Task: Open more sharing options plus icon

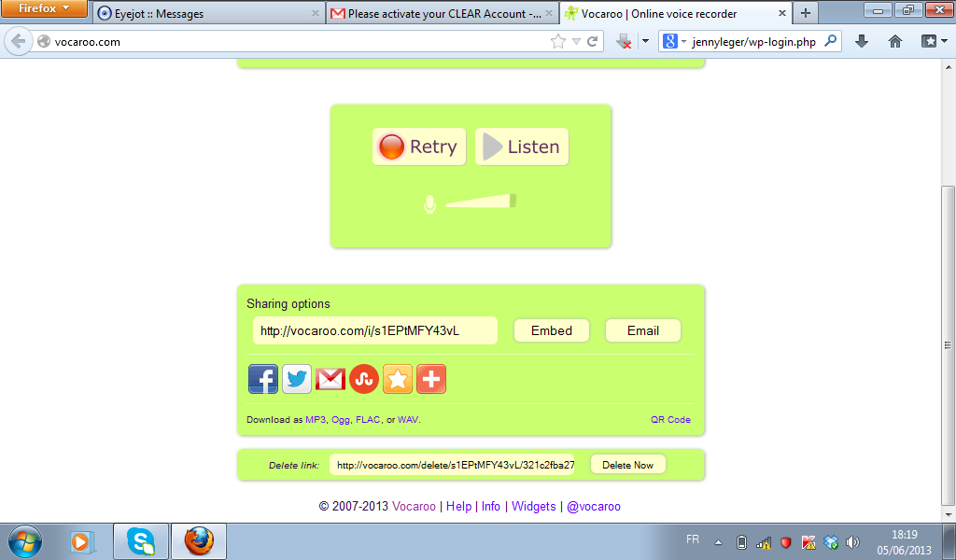Action: pyautogui.click(x=431, y=379)
